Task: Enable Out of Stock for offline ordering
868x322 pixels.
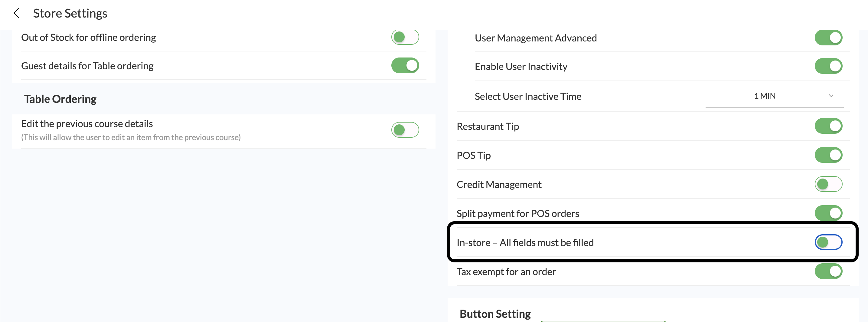Action: (405, 37)
